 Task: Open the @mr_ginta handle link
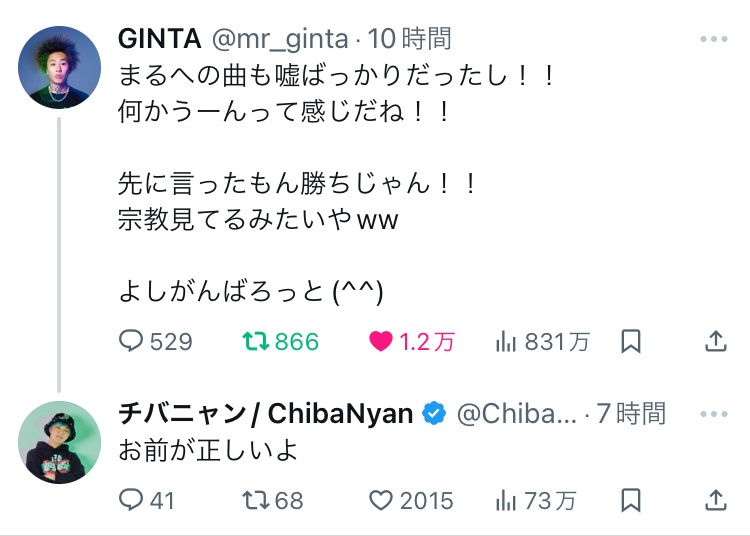coord(280,39)
